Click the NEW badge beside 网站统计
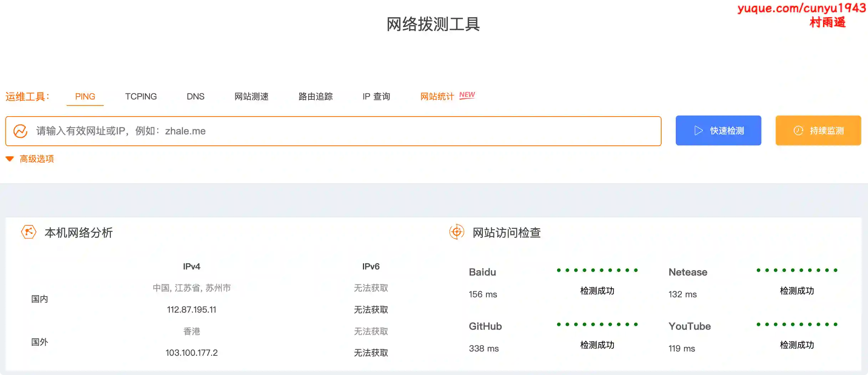868x375 pixels. [467, 95]
